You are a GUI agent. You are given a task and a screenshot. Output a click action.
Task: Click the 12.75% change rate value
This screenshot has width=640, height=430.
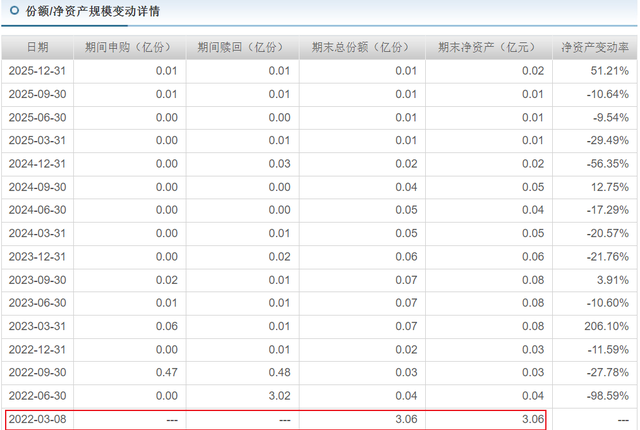pos(608,187)
